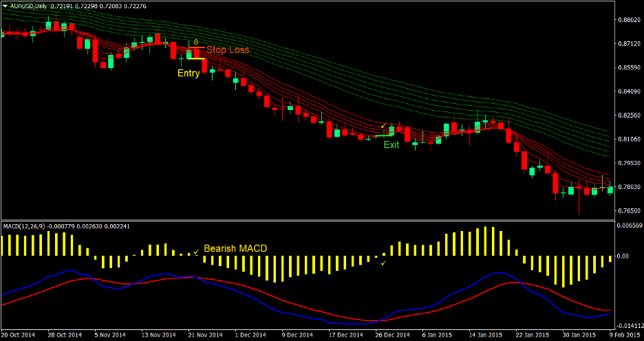
Task: Select the yellow entry price line
Action: click(x=196, y=58)
